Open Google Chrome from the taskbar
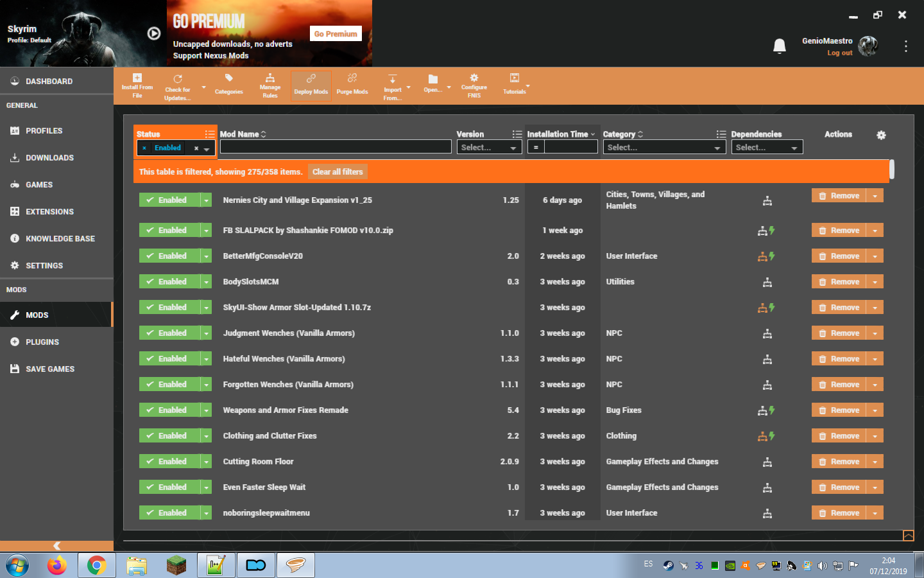This screenshot has width=924, height=578. (97, 565)
